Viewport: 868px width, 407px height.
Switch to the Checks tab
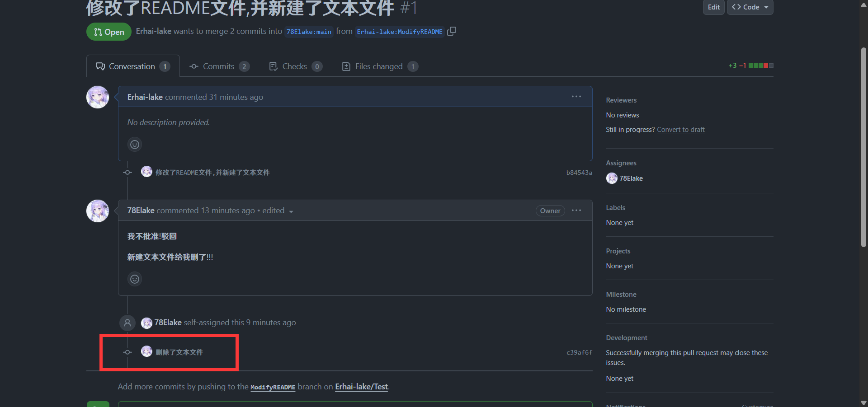tap(295, 66)
